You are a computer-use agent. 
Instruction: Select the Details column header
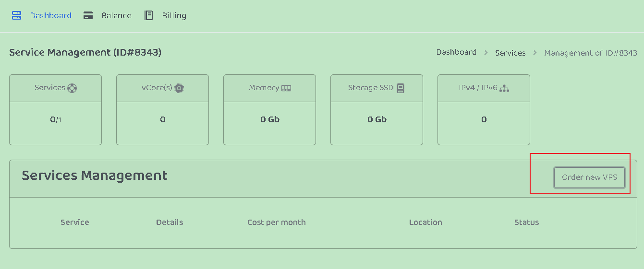[x=170, y=222]
